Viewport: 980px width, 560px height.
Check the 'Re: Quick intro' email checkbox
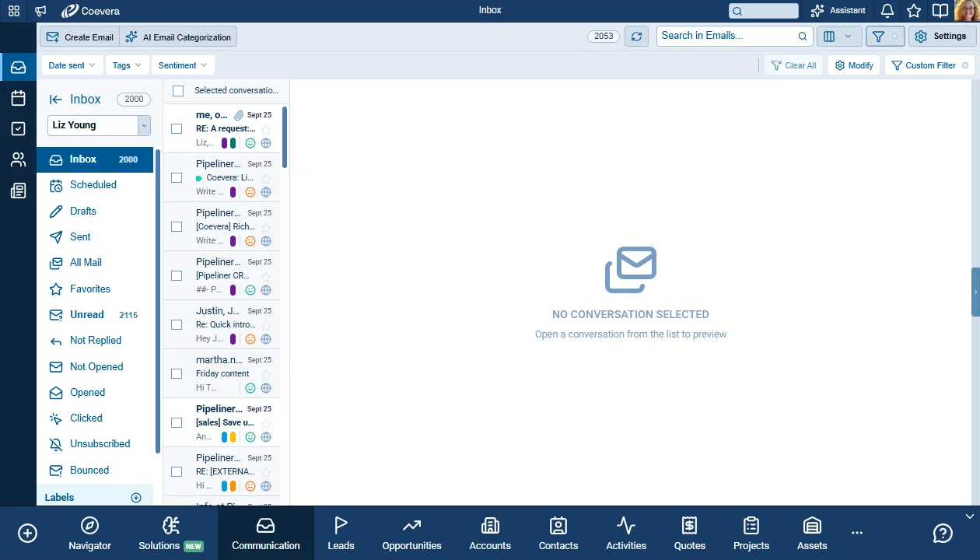[177, 325]
